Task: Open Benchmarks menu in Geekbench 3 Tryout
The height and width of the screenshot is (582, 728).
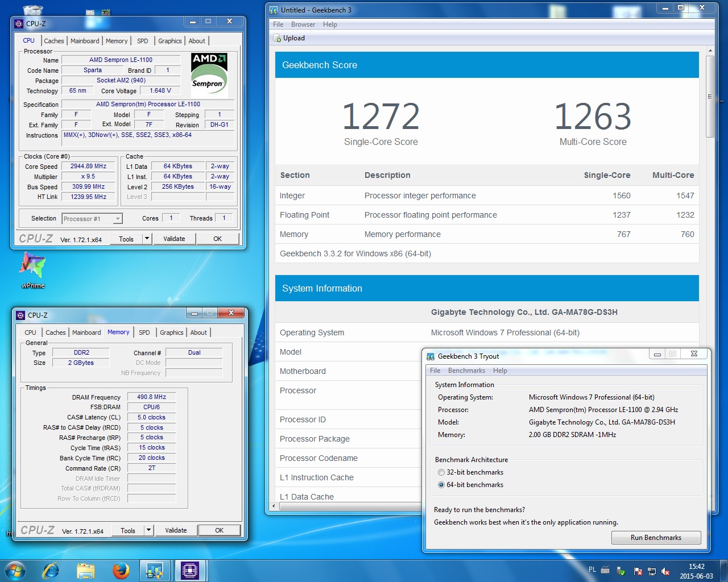Action: [x=466, y=371]
